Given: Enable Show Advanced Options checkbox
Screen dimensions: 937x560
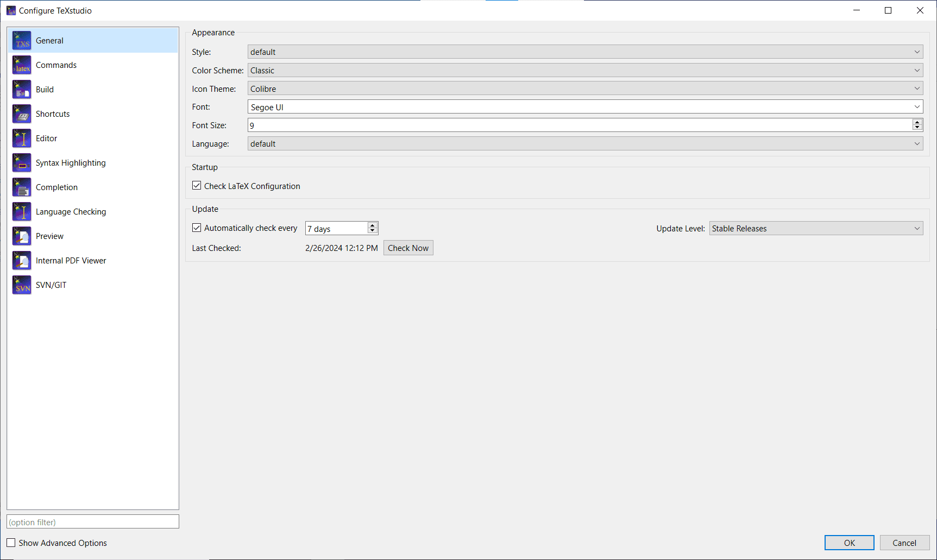Looking at the screenshot, I should point(11,543).
